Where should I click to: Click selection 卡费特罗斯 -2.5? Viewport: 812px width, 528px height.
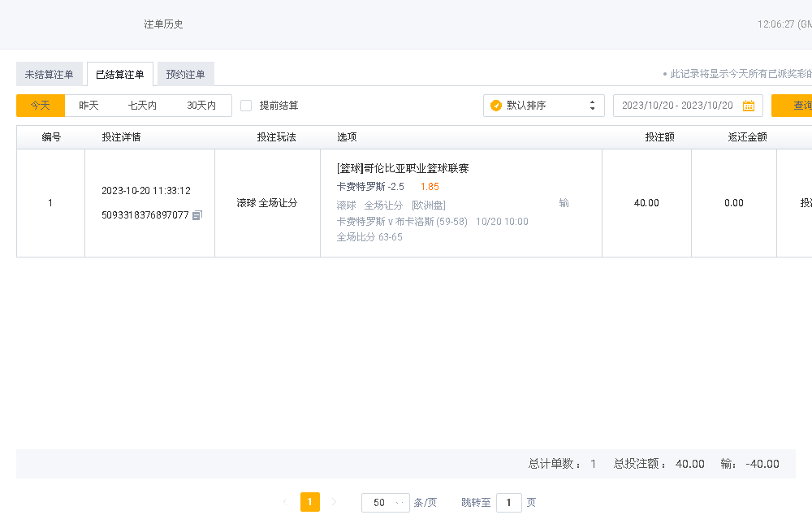[370, 187]
